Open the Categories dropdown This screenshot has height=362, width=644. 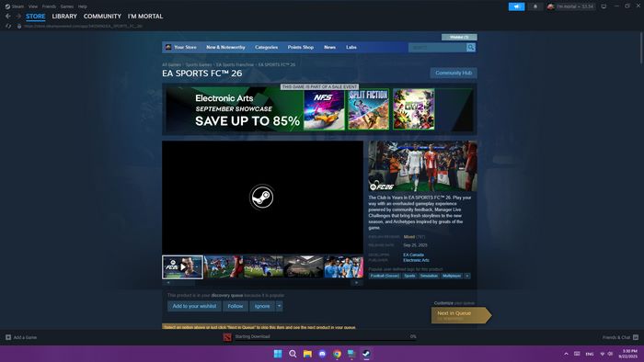click(x=266, y=47)
